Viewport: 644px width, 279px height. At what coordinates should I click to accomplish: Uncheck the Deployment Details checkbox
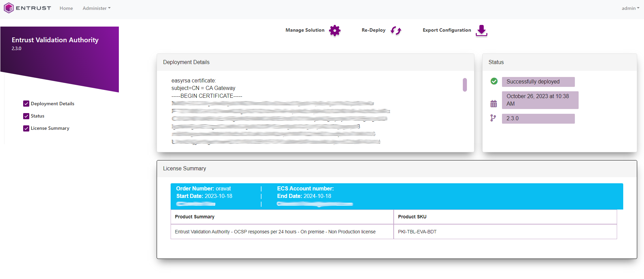pos(26,104)
